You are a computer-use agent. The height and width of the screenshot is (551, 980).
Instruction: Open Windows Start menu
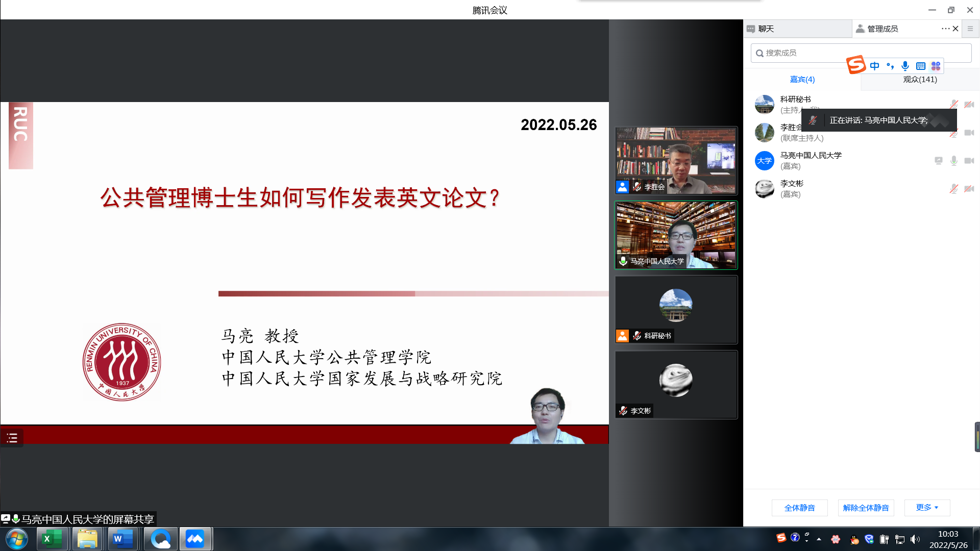click(16, 539)
